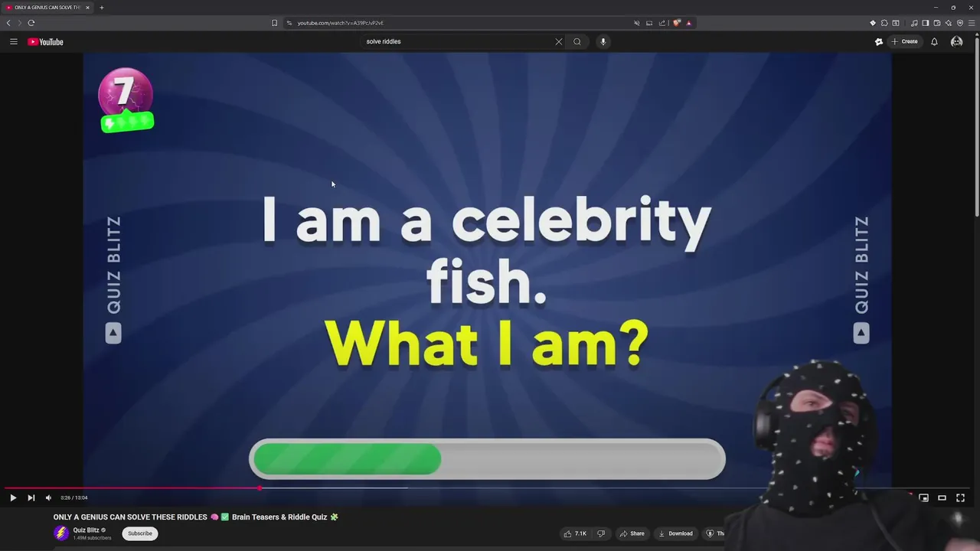Open the Brave Wallet icon

[x=936, y=23]
